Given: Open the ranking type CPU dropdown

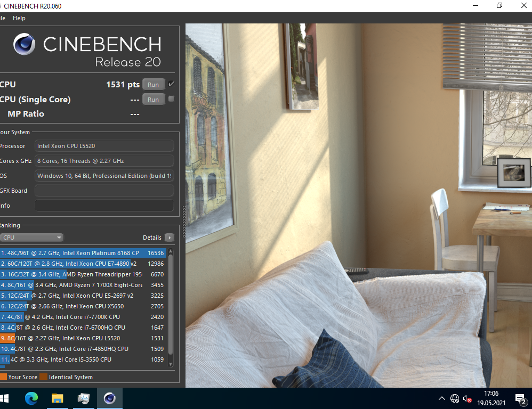Looking at the screenshot, I should click(x=31, y=238).
